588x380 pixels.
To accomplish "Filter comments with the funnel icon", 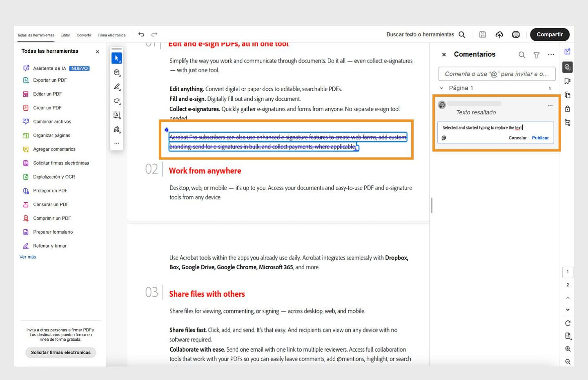I will (537, 55).
